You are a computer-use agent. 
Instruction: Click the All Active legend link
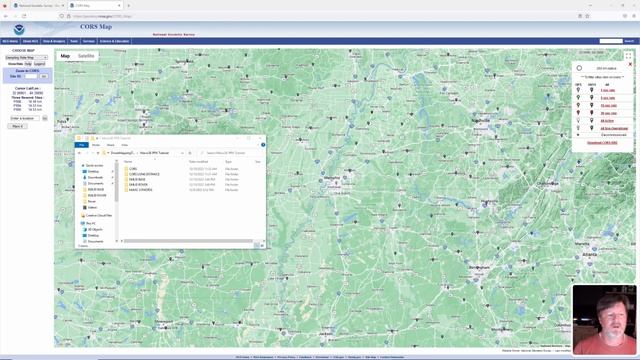(x=607, y=121)
